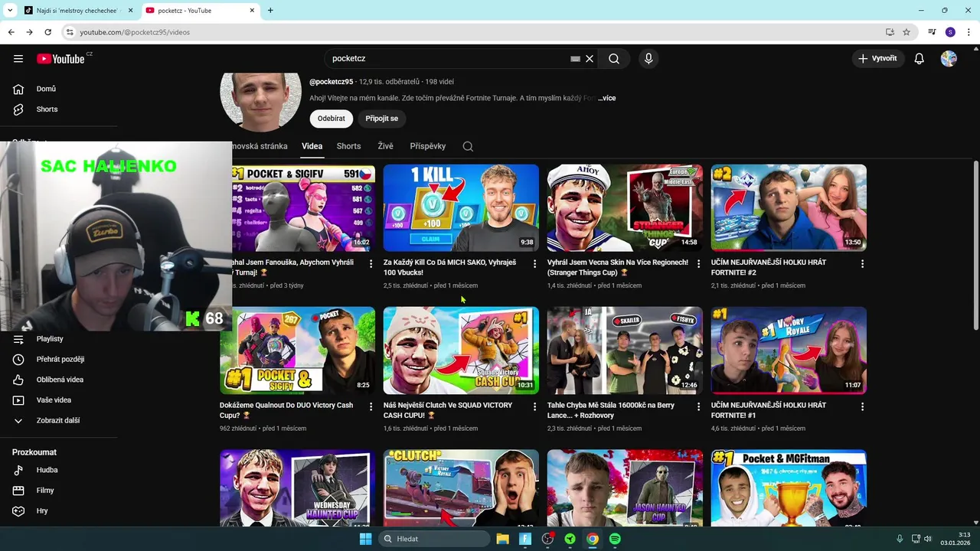Screen dimensions: 980x551
Task: Click the channel profile picture
Action: coord(260,102)
